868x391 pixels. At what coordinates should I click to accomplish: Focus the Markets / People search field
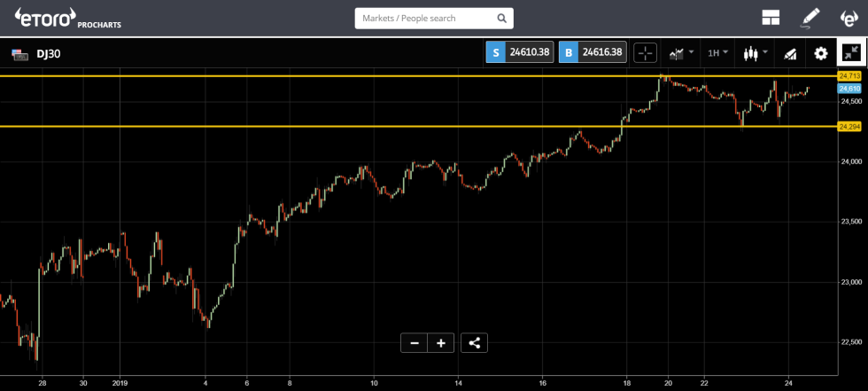click(425, 18)
